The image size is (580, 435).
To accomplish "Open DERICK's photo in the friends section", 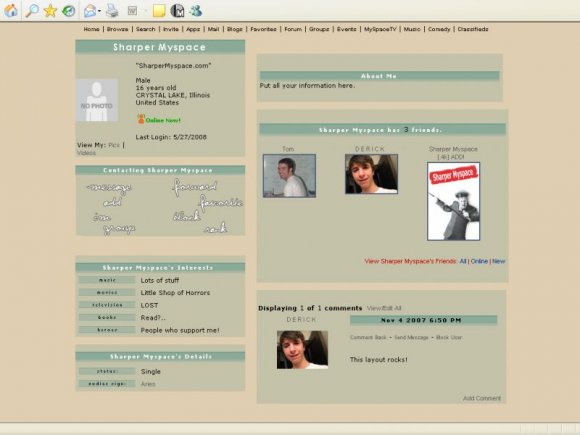I will pos(371,174).
